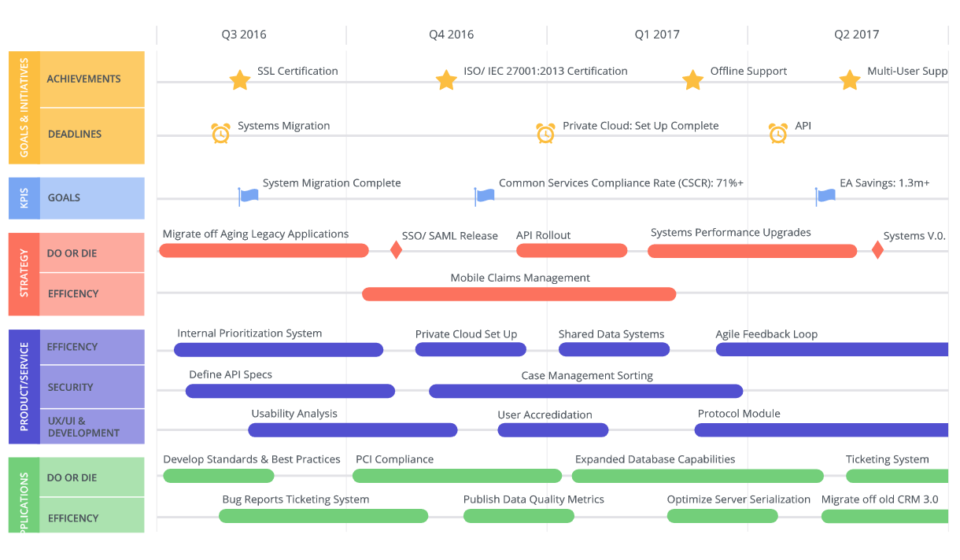Select the PCI Compliance green bar
The width and height of the screenshot is (960, 560).
(x=456, y=476)
